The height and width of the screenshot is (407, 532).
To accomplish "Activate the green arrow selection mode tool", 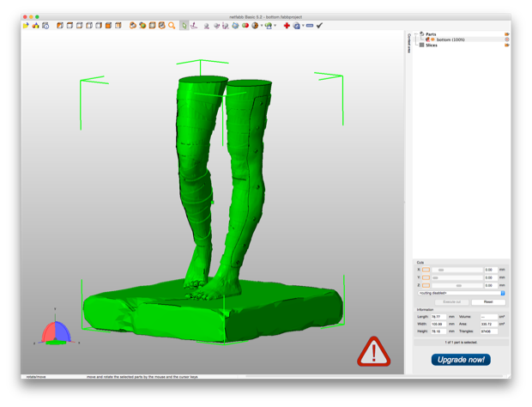I will pyautogui.click(x=184, y=26).
